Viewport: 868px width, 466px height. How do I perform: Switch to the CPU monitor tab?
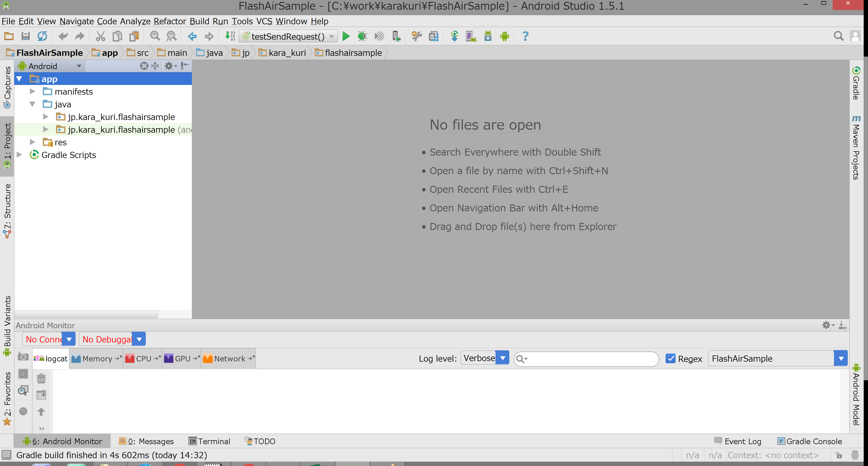coord(143,358)
